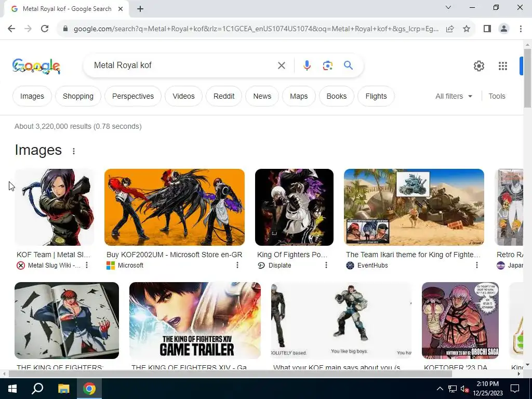Open 'Buy KOF2002UM - Microsoft Store' link
Image resolution: width=532 pixels, height=399 pixels.
pyautogui.click(x=175, y=255)
